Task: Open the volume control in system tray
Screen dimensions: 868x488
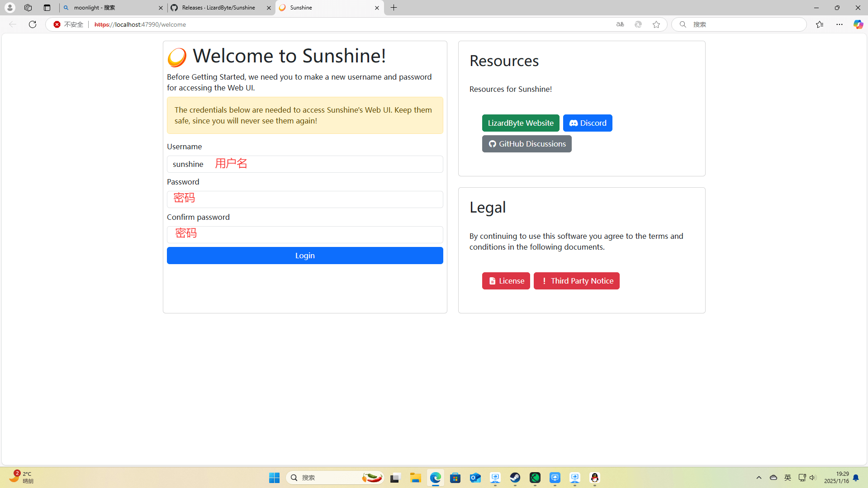Action: point(813,478)
